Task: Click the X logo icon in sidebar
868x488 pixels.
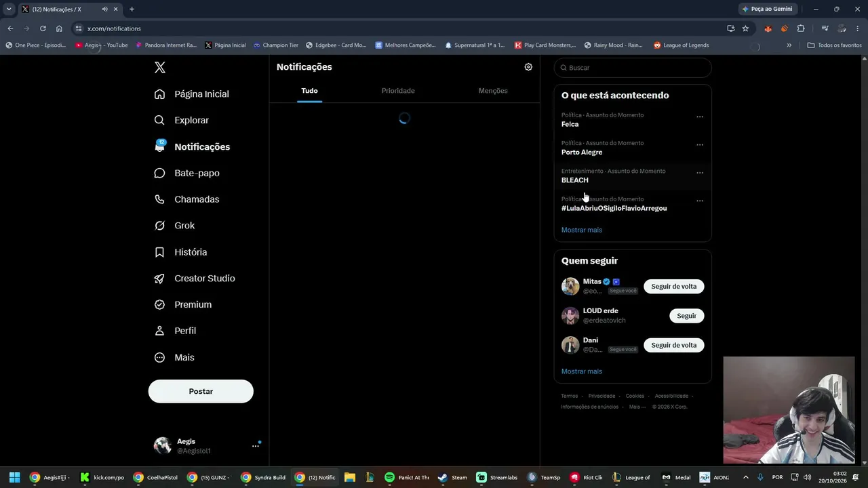Action: click(x=159, y=67)
